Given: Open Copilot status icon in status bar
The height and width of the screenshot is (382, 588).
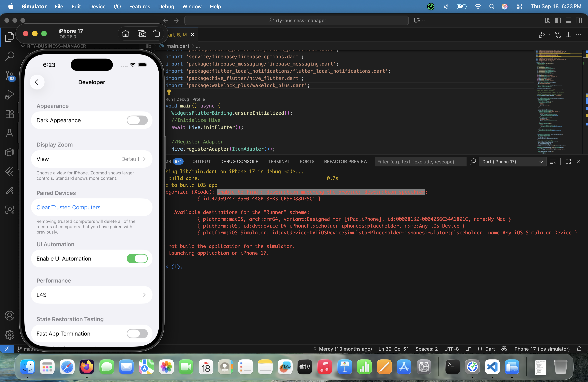Looking at the screenshot, I should [504, 349].
